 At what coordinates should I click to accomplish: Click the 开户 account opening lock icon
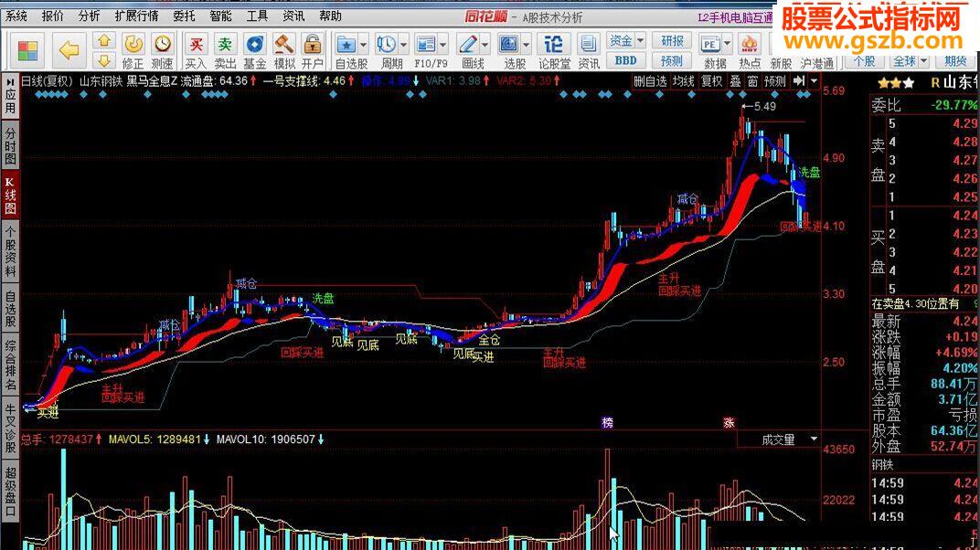pyautogui.click(x=313, y=45)
